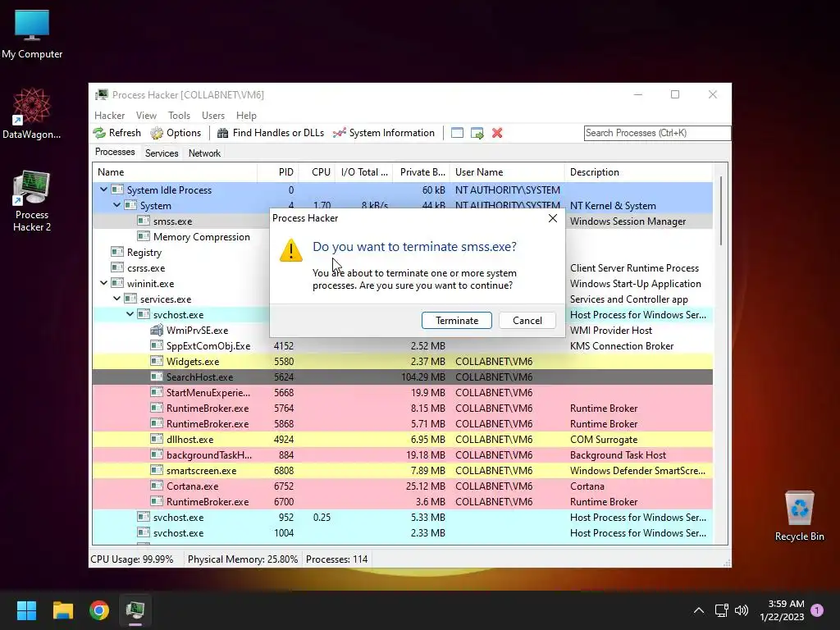Viewport: 840px width, 630px height.
Task: Open Process Hacker 2 desktop shortcut
Action: tap(32, 202)
